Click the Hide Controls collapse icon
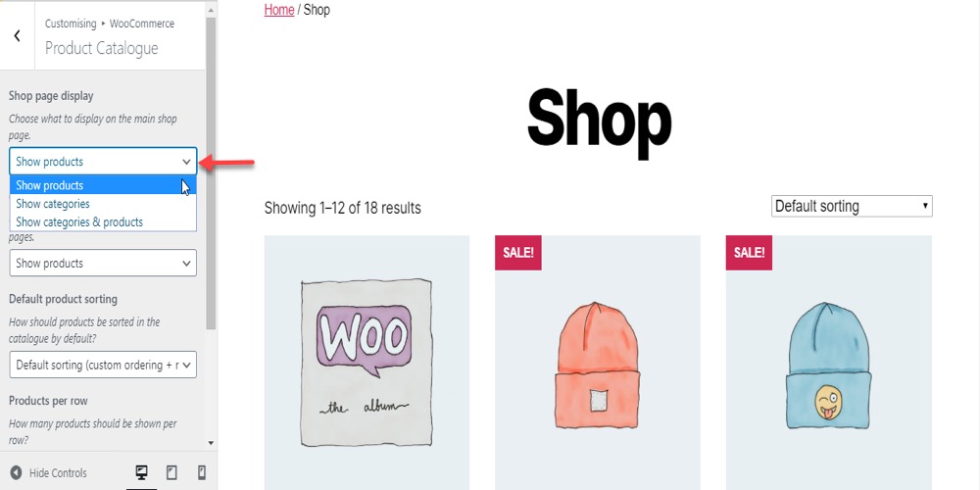980x490 pixels. pyautogui.click(x=17, y=473)
